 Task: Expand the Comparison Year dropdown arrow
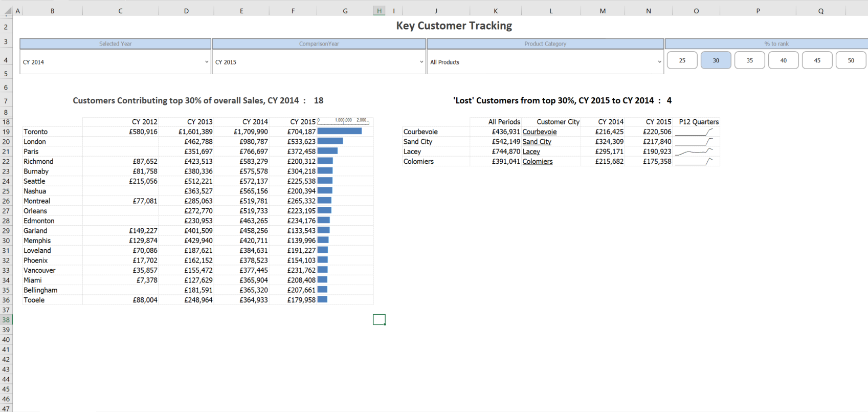(x=421, y=62)
